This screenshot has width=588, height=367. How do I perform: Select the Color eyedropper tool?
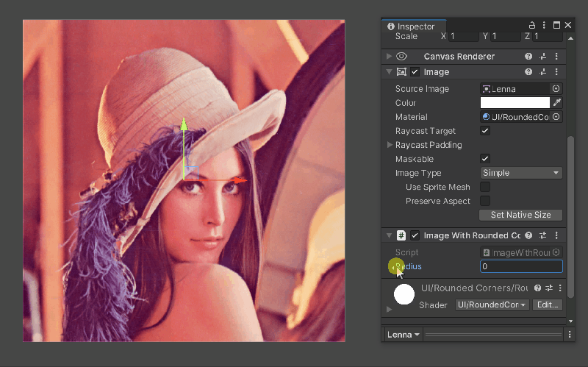[557, 102]
